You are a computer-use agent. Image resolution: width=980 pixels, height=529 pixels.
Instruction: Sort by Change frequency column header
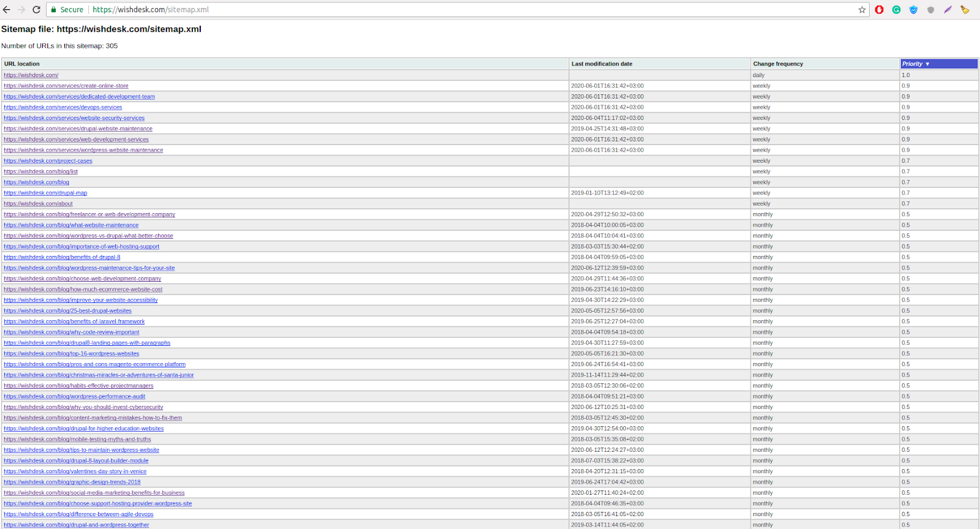click(x=825, y=64)
